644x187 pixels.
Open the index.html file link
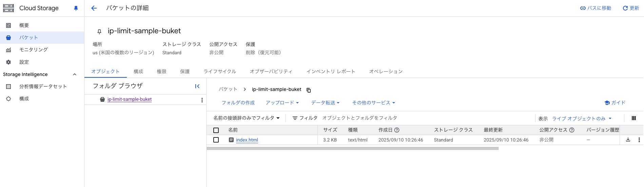(x=247, y=140)
